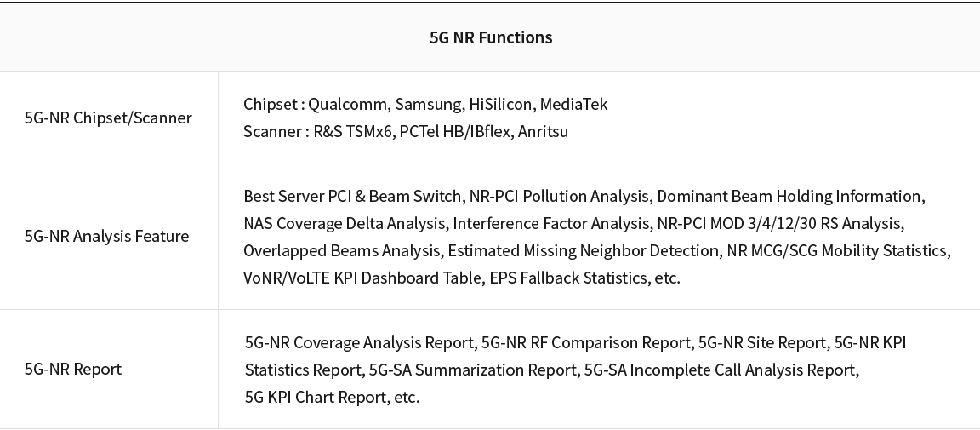This screenshot has width=980, height=430.
Task: Click NR-PCI Pollution Analysis text
Action: (x=559, y=196)
